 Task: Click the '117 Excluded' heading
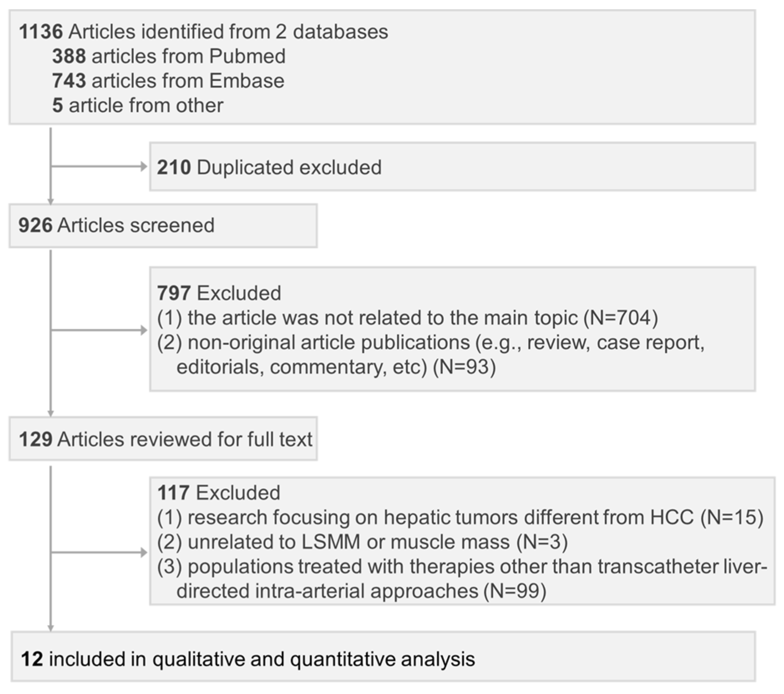pyautogui.click(x=218, y=493)
